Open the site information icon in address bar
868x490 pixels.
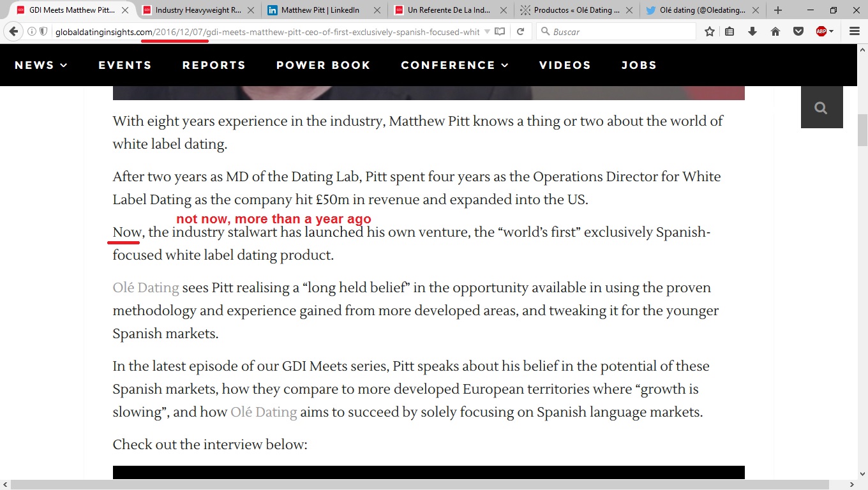[x=32, y=31]
